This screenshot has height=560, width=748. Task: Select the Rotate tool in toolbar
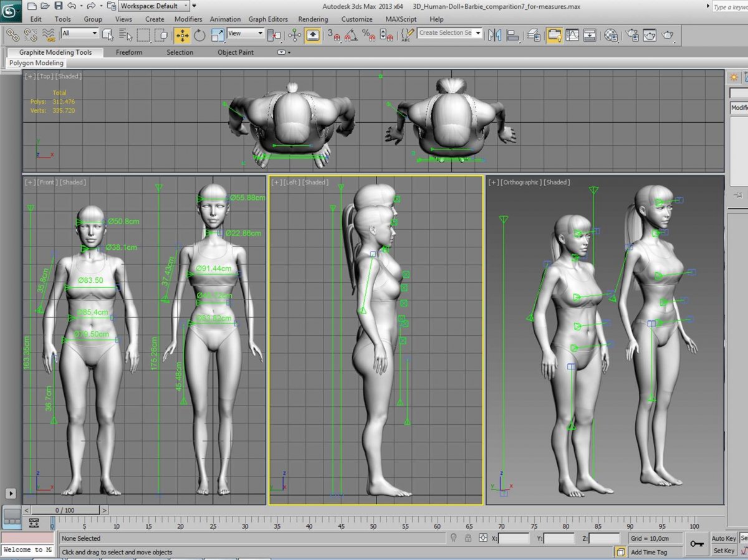(199, 35)
